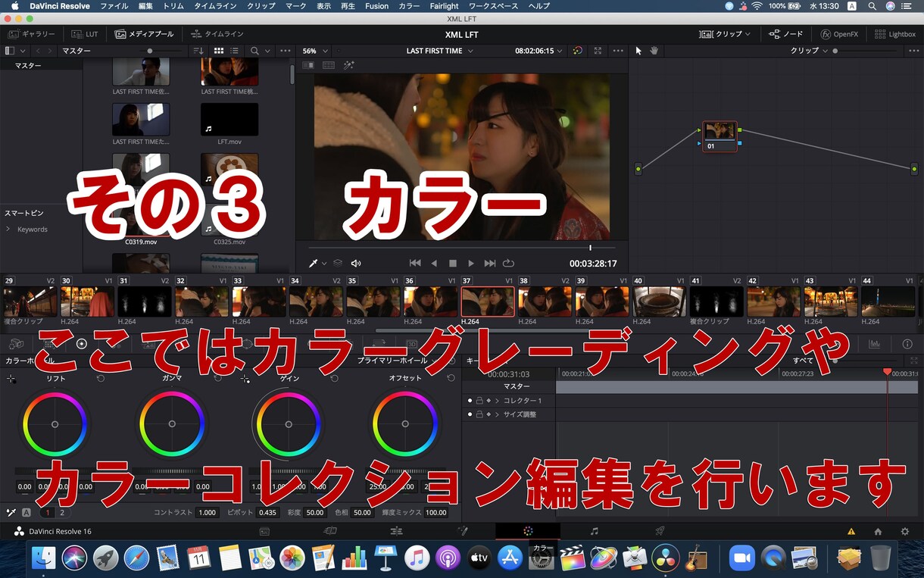Open the OpenFX library panel

[x=839, y=34]
